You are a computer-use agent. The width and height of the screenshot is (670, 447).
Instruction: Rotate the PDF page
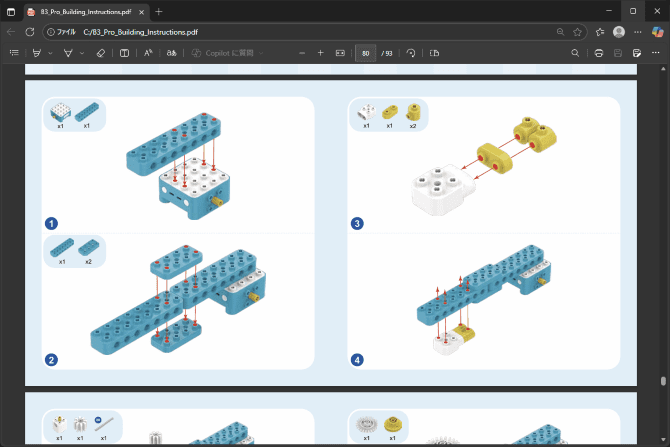[x=411, y=52]
